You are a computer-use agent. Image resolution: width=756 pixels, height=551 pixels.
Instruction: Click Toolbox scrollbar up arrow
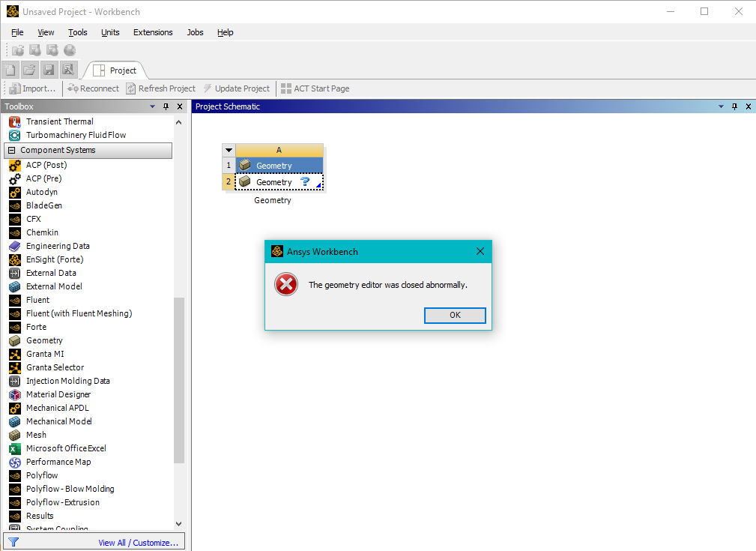(179, 122)
